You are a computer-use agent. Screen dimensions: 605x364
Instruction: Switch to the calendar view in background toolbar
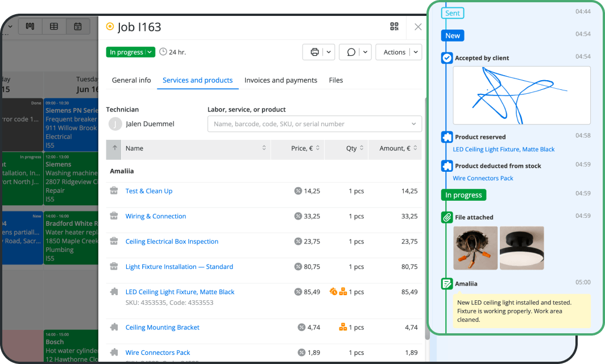click(x=78, y=26)
